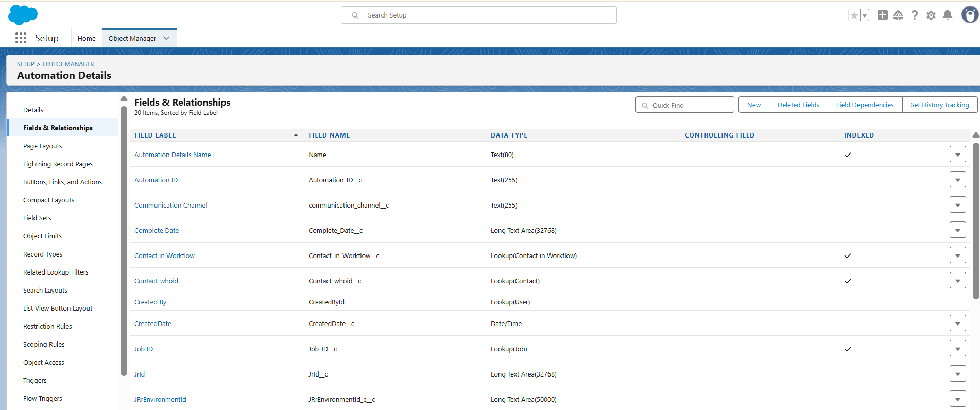
Task: Open the help question mark icon
Action: 915,15
